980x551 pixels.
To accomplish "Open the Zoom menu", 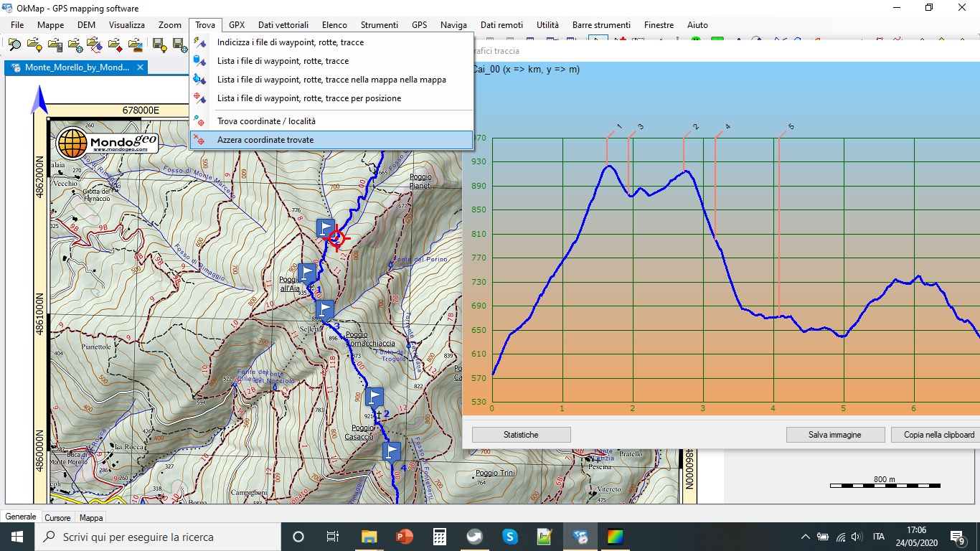I will (x=170, y=25).
